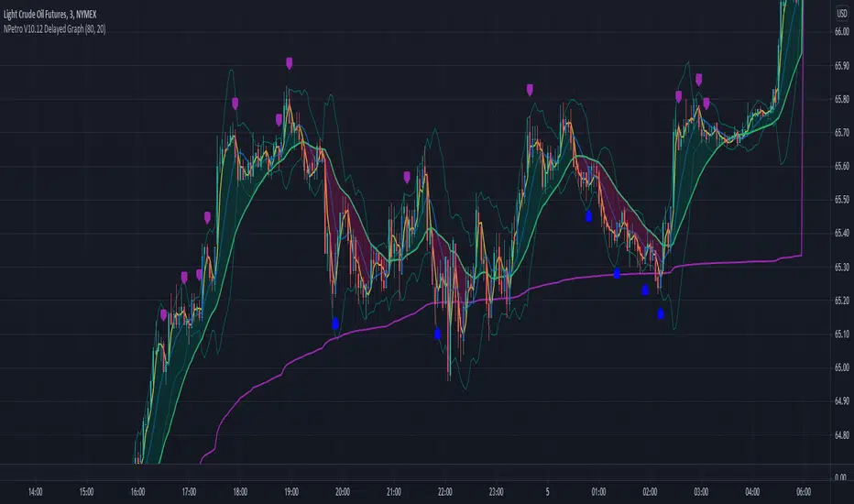Click the day 5 date label on time axis
Image resolution: width=854 pixels, height=504 pixels.
547,492
